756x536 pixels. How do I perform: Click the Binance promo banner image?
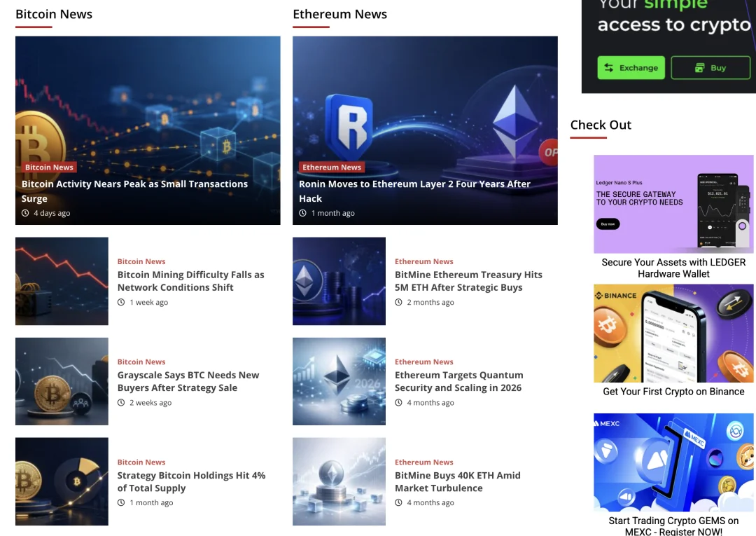point(673,334)
